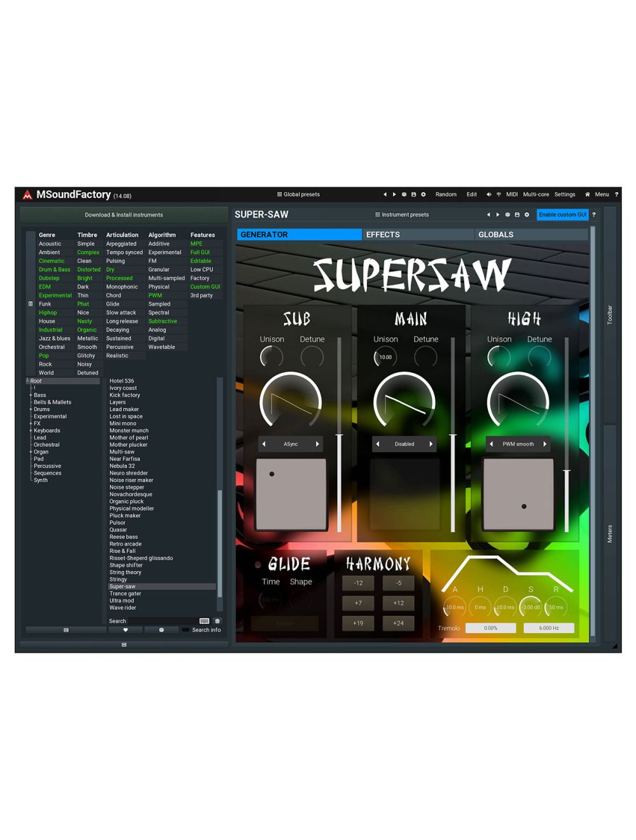
Task: Click the trash icon beside search field
Action: [218, 621]
